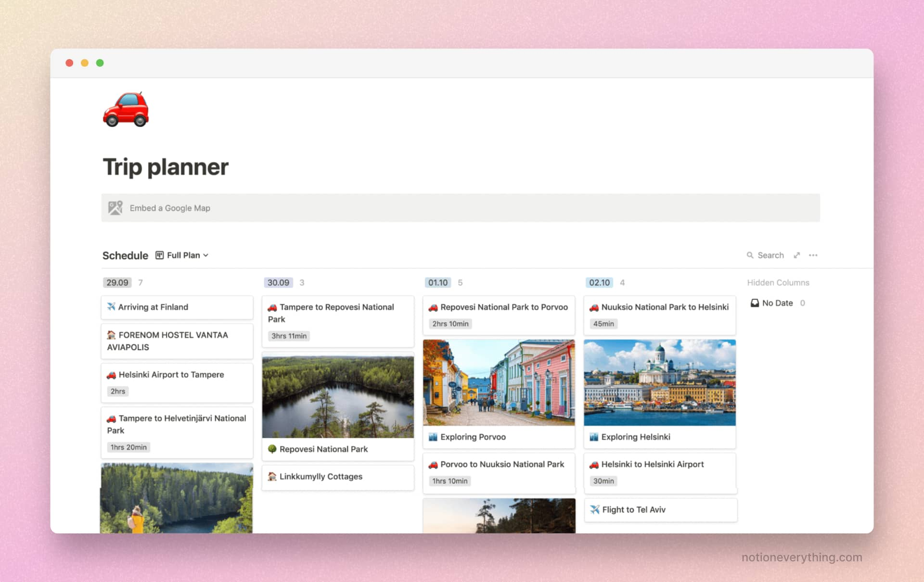The image size is (924, 582).
Task: Click the board view icon beside Full Plan
Action: coord(159,255)
